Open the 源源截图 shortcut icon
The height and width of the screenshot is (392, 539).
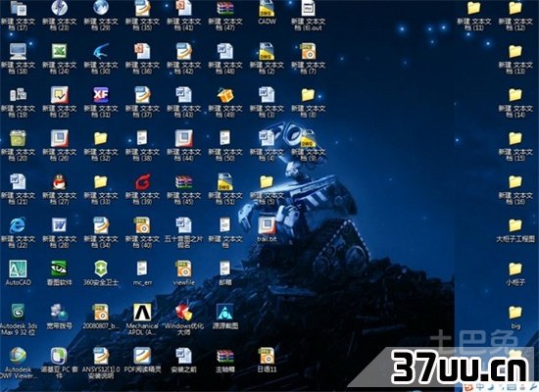[225, 313]
